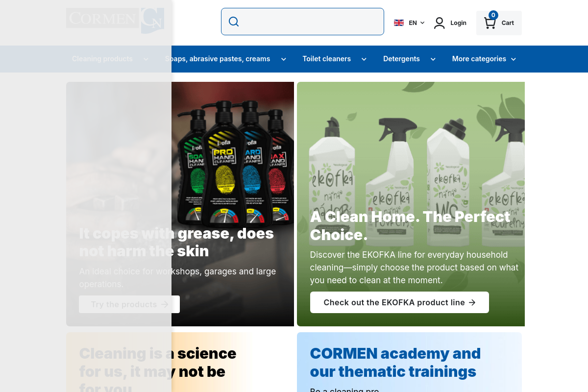
Task: Click the CORMEN logo
Action: point(115,21)
